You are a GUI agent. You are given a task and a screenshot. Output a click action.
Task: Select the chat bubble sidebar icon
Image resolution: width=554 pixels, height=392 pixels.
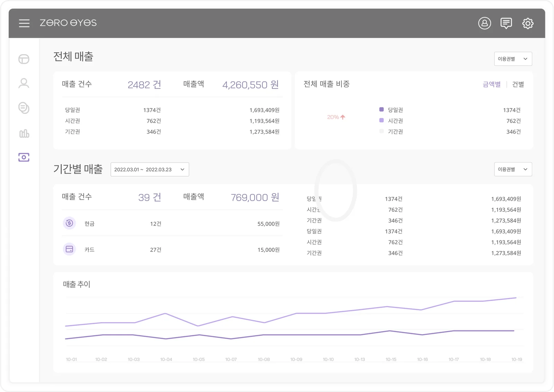pyautogui.click(x=24, y=108)
